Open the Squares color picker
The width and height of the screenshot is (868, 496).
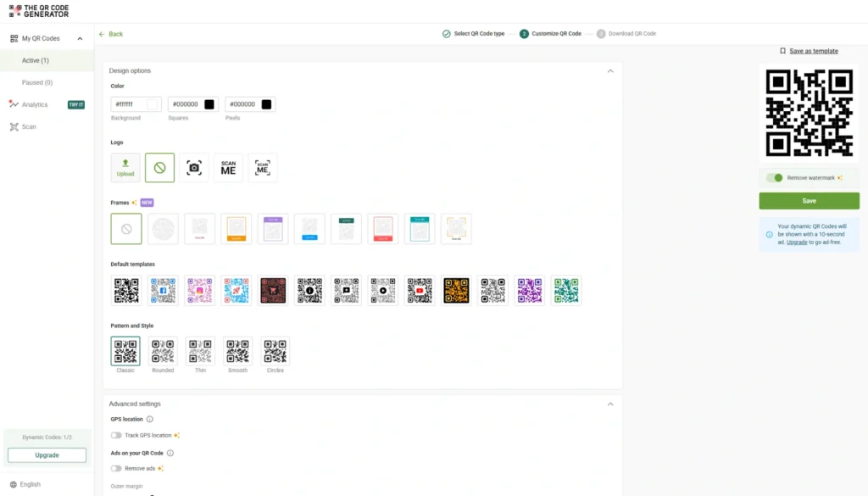pos(209,103)
